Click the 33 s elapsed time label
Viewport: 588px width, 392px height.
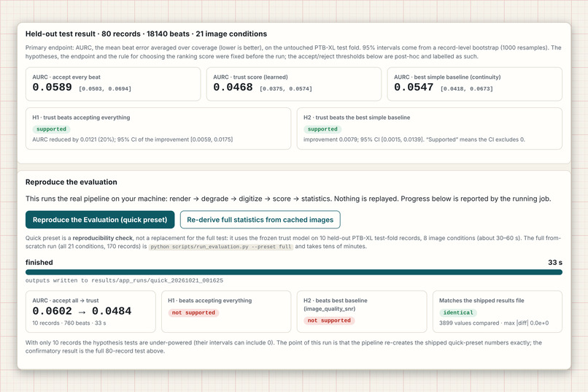[x=555, y=263]
